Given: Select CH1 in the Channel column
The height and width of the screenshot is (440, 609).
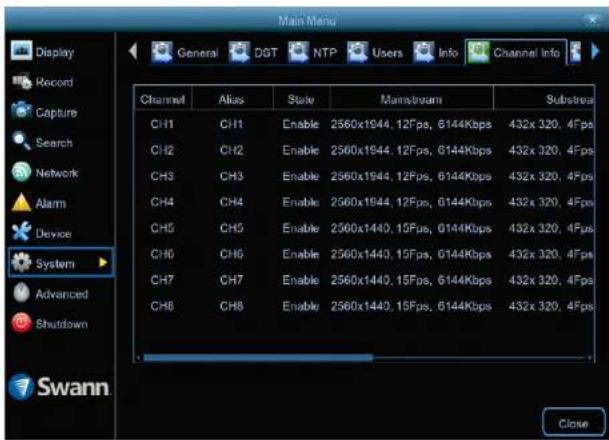Looking at the screenshot, I should 162,124.
